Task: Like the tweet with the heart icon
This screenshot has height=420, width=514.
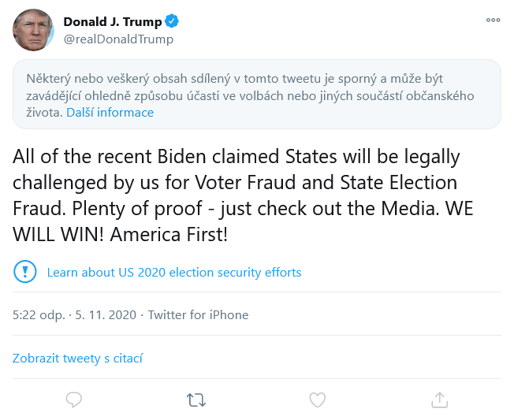Action: click(x=317, y=400)
